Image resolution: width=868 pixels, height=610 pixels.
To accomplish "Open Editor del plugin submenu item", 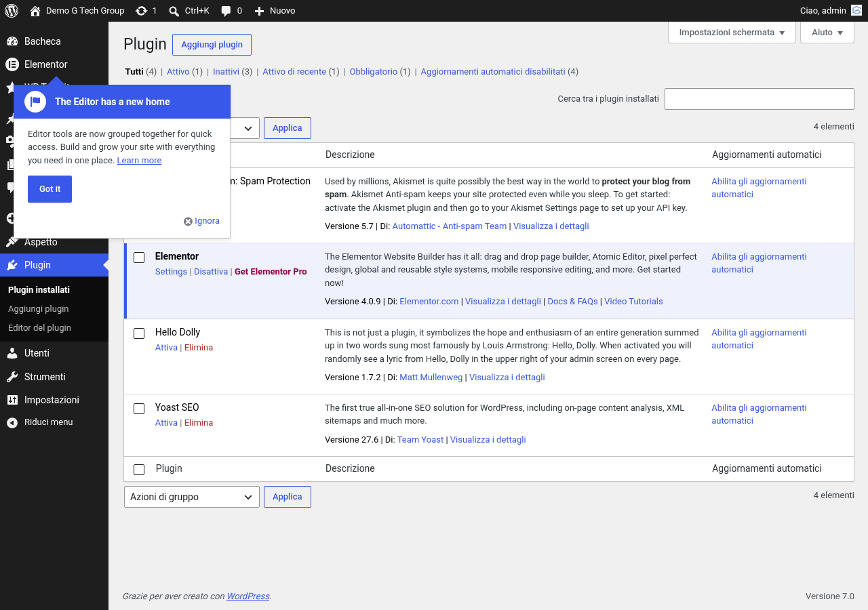I will click(39, 327).
